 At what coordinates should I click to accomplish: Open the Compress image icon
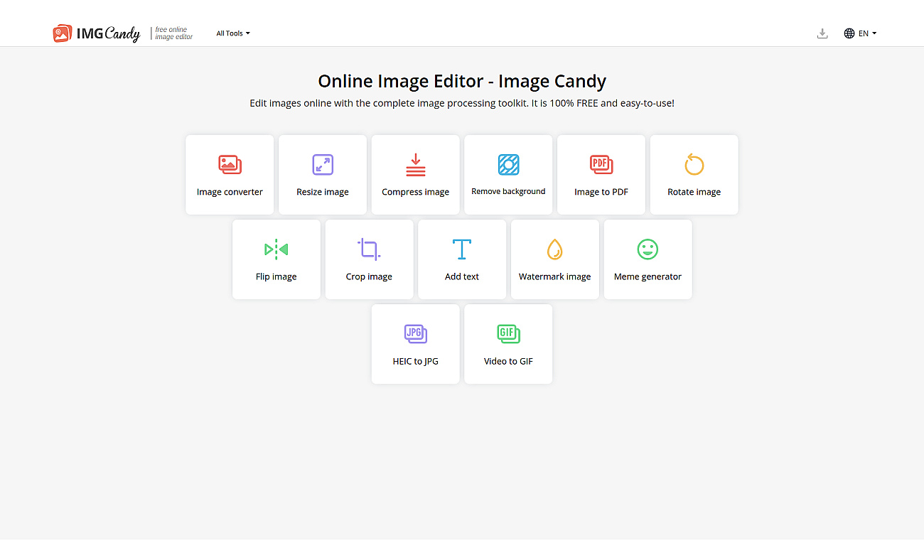coord(416,165)
